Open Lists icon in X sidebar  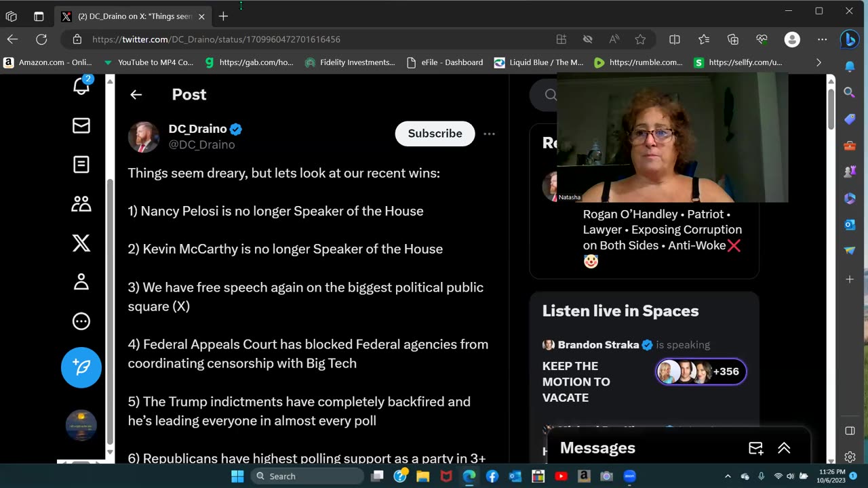pyautogui.click(x=81, y=165)
